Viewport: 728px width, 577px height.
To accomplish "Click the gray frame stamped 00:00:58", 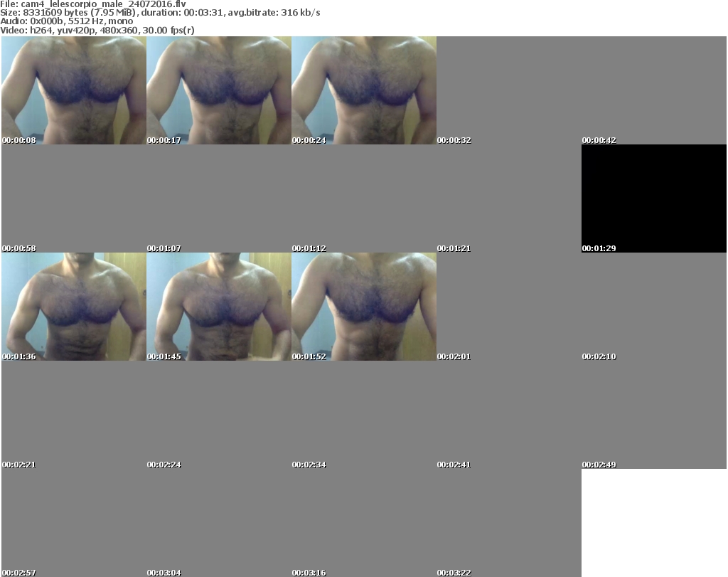I will (74, 198).
